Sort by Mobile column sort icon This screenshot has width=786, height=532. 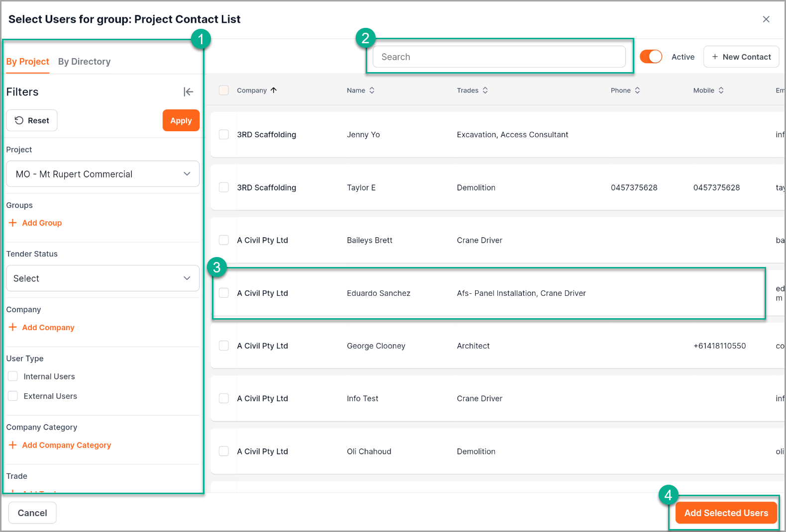coord(721,90)
